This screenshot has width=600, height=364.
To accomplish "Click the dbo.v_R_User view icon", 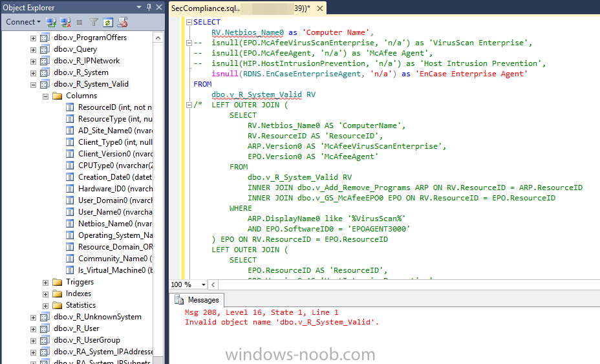I will pos(45,328).
